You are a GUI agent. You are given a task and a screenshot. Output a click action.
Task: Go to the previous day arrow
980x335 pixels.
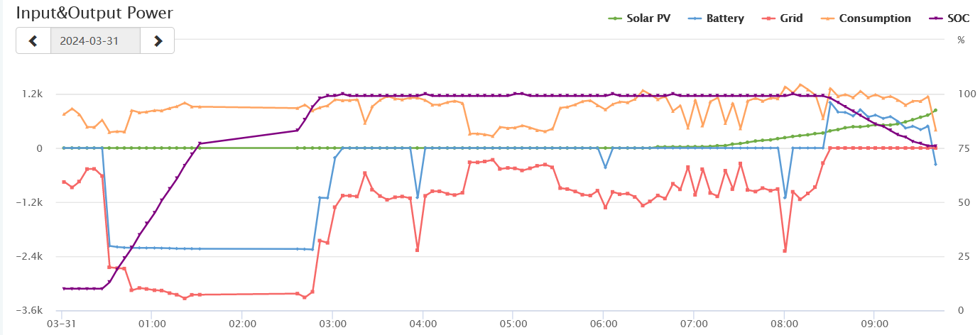coord(33,41)
